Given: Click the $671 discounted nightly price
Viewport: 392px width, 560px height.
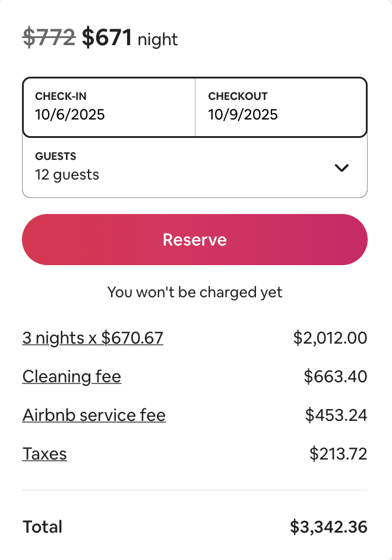Looking at the screenshot, I should 106,38.
